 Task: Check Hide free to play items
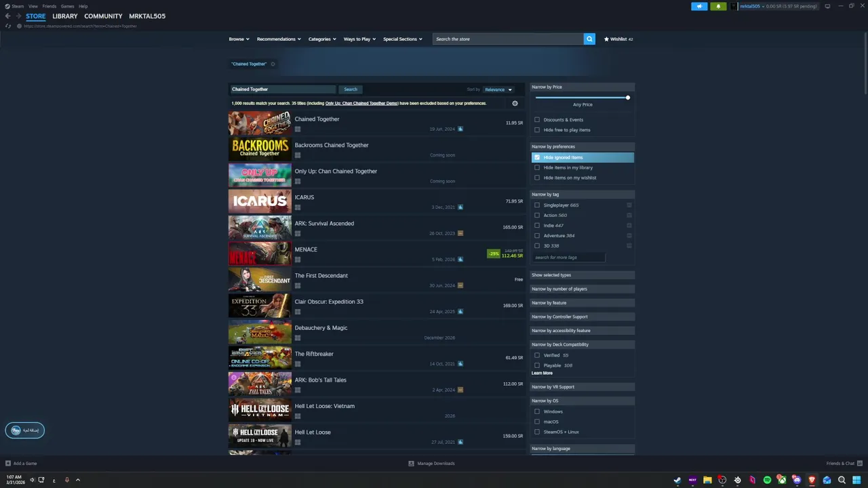[537, 130]
